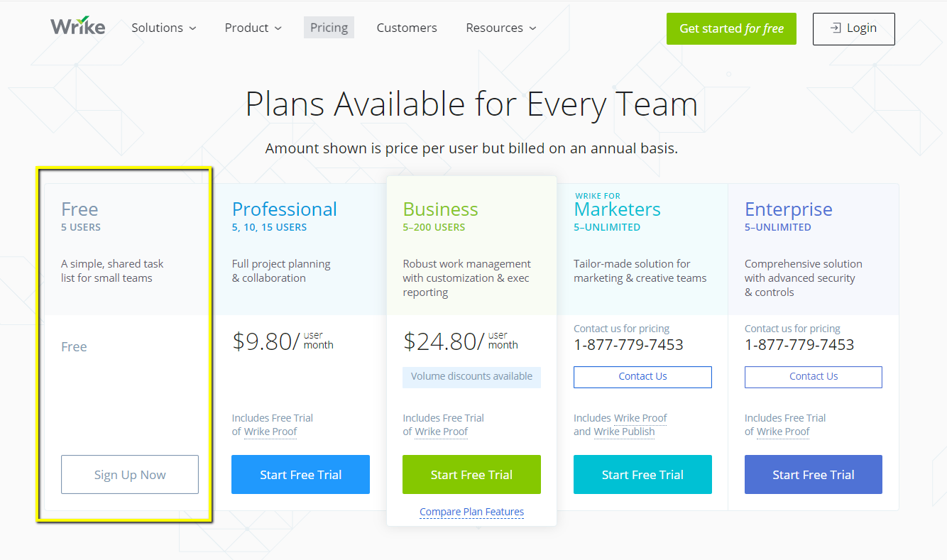947x560 pixels.
Task: Expand the Solutions dropdown menu
Action: point(163,28)
